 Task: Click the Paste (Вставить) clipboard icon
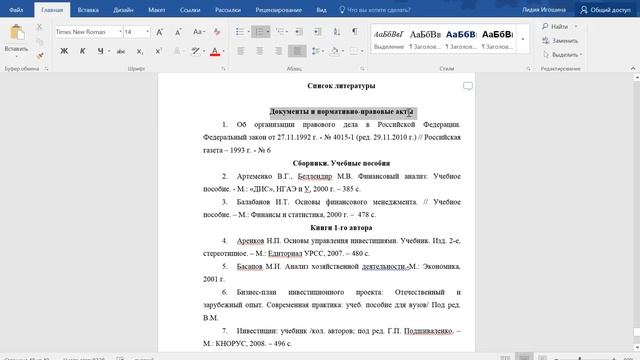tap(17, 33)
